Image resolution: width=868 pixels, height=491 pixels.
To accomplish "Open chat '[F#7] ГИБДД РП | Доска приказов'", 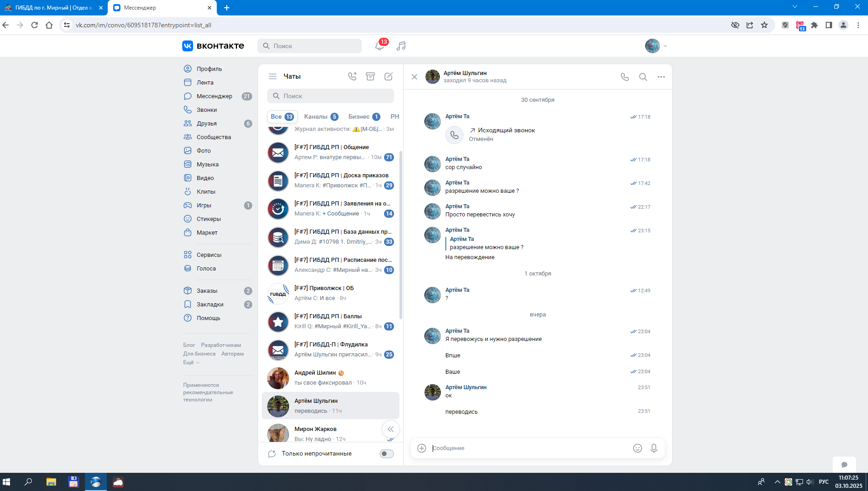I will [x=330, y=180].
